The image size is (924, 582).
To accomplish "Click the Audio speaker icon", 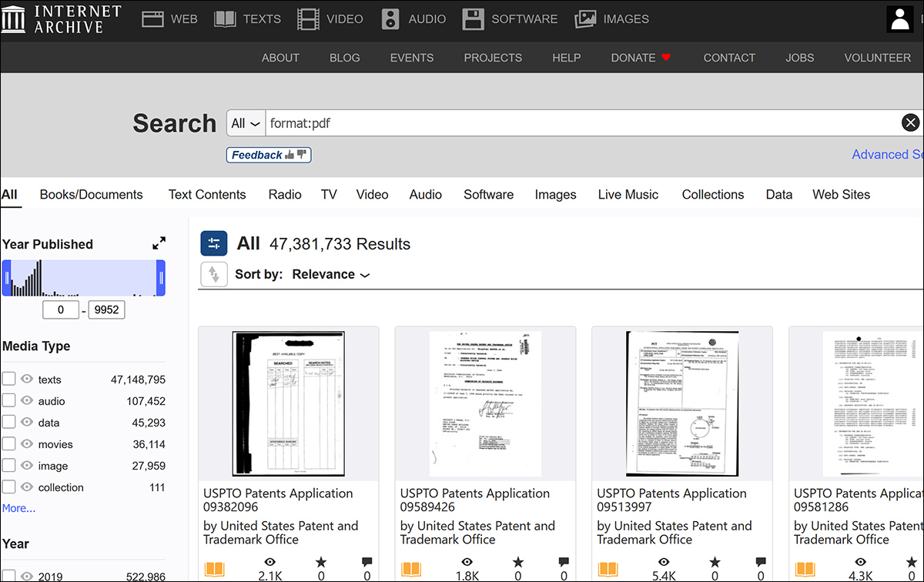I will pyautogui.click(x=390, y=19).
